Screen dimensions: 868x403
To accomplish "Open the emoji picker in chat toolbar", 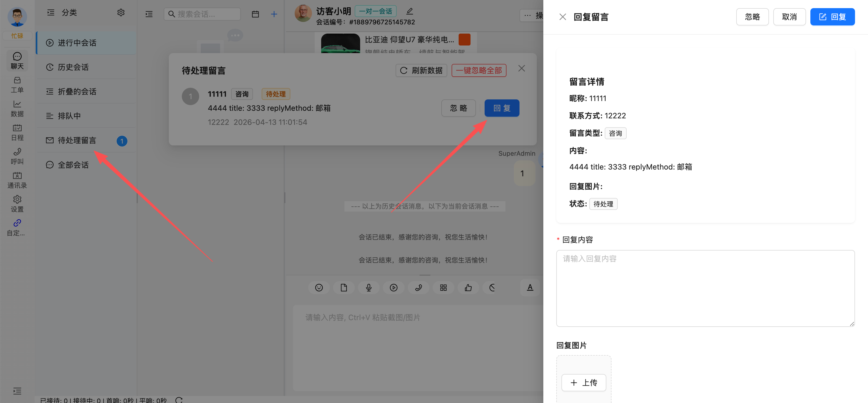I will [319, 288].
